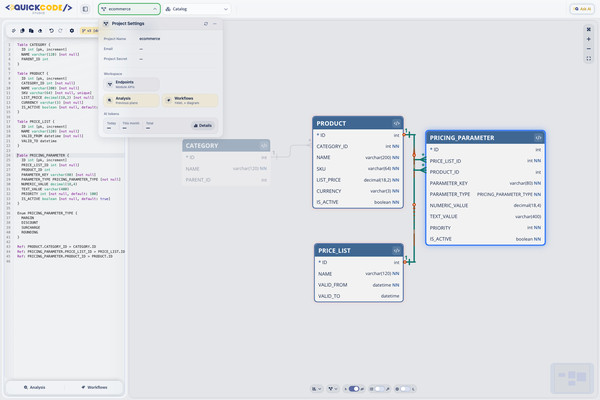Screen dimensions: 600x400
Task: Open the Catalog module dropdown
Action: coord(197,9)
